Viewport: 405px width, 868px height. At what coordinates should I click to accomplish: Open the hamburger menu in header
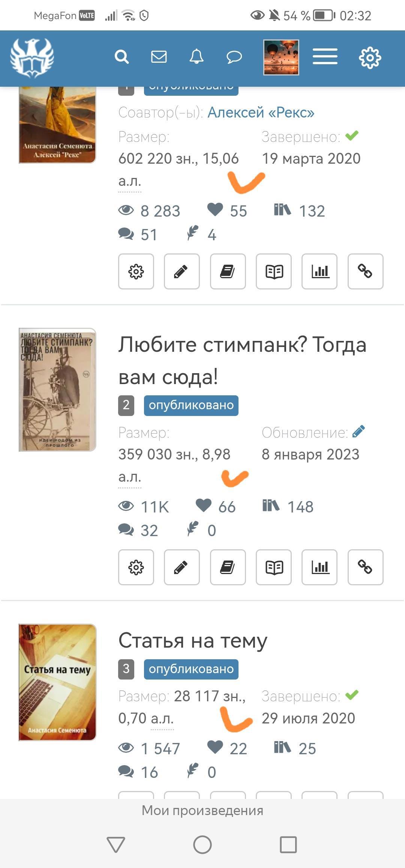(x=325, y=57)
